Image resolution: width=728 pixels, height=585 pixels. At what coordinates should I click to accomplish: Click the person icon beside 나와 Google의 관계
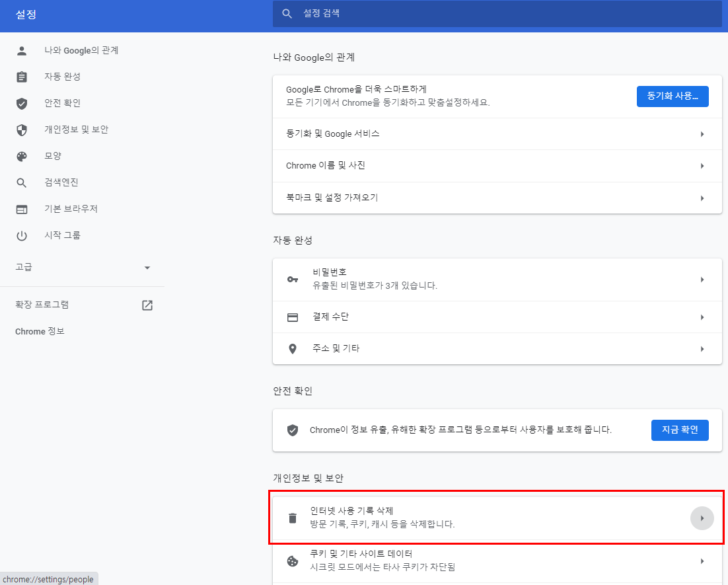pos(21,51)
